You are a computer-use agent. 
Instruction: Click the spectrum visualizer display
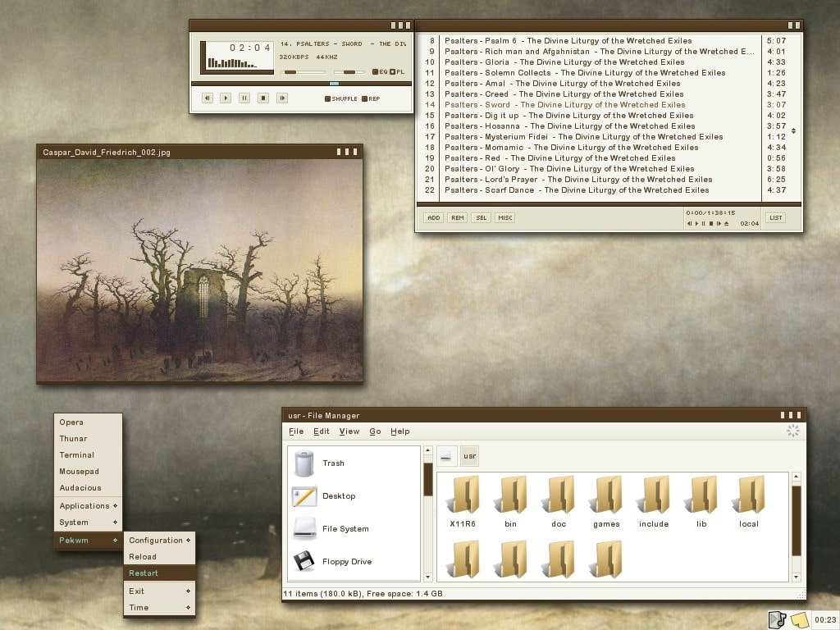pos(234,63)
